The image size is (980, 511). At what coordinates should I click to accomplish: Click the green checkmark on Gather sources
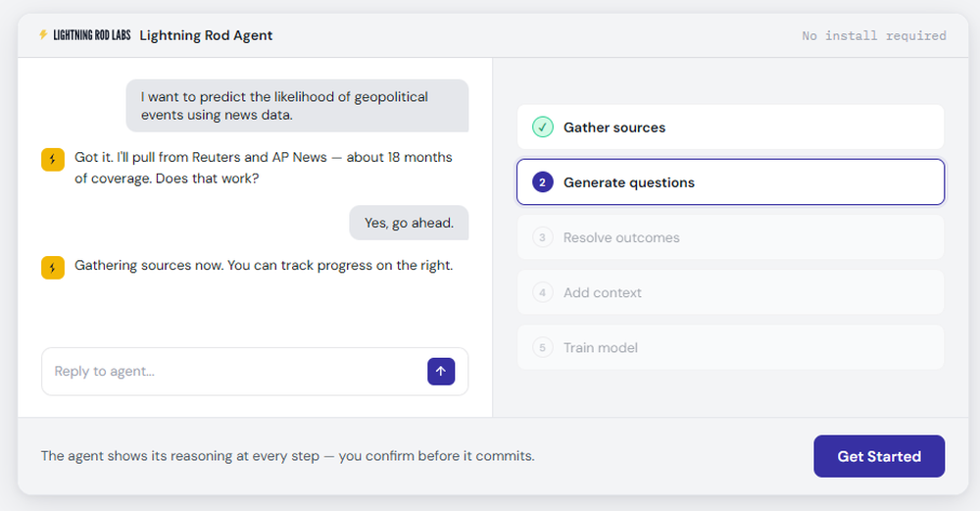click(x=543, y=128)
